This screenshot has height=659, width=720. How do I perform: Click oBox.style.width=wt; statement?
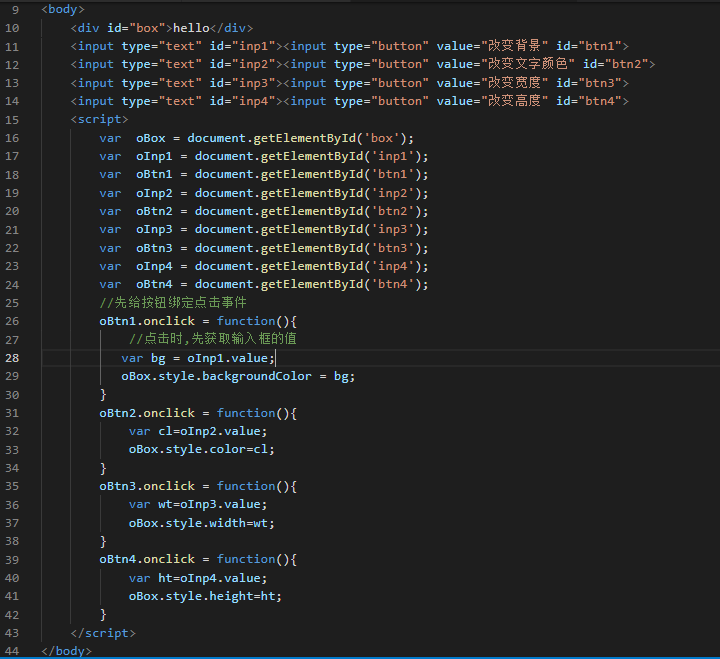tap(202, 523)
